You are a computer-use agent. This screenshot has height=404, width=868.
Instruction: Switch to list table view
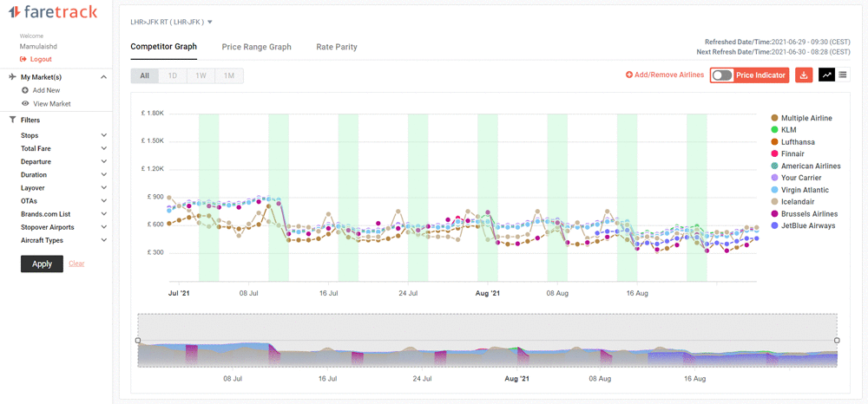coord(843,75)
